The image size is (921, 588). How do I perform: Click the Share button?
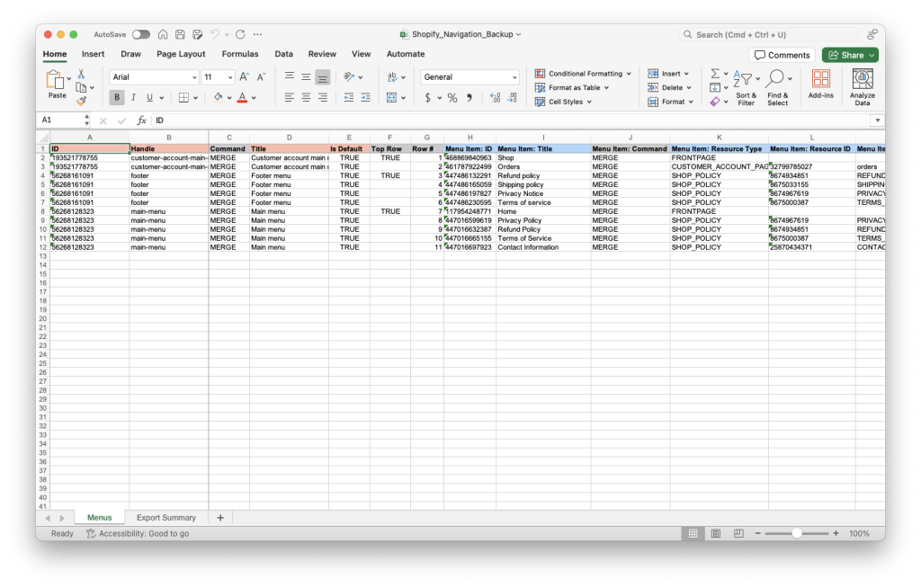click(x=848, y=54)
